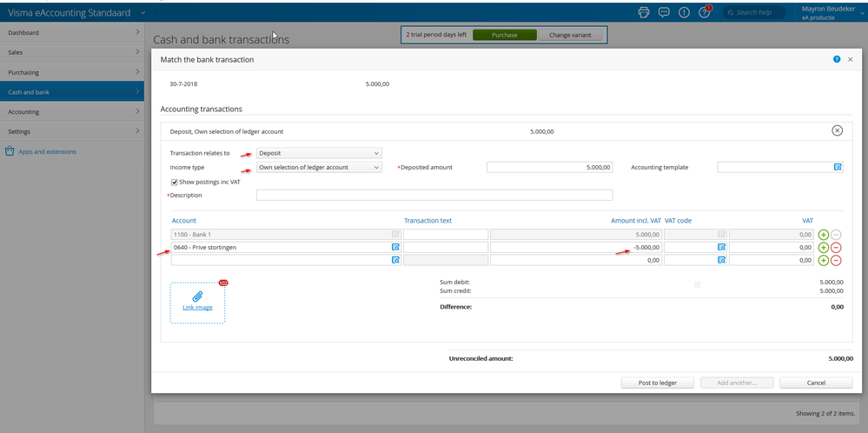Add row after 1100 - Bank 1 line

[823, 234]
